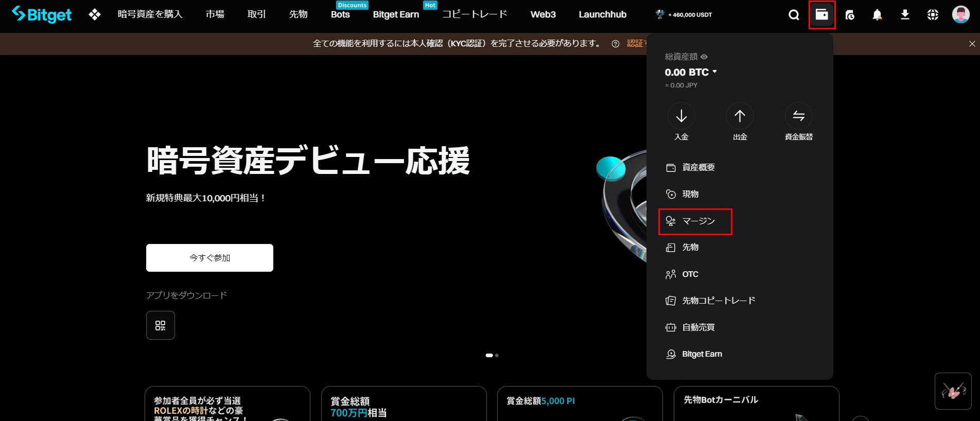Open the wallet assets icon

click(x=822, y=15)
